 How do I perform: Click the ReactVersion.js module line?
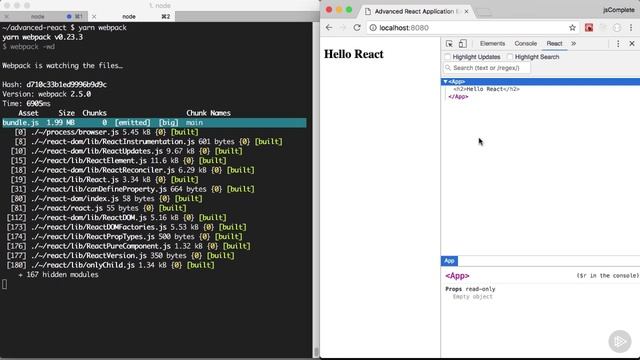pyautogui.click(x=120, y=256)
